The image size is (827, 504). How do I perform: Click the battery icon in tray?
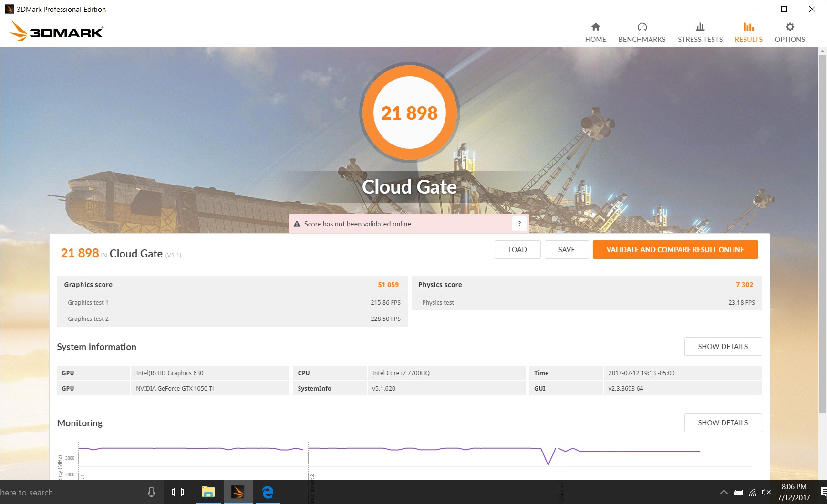[738, 492]
